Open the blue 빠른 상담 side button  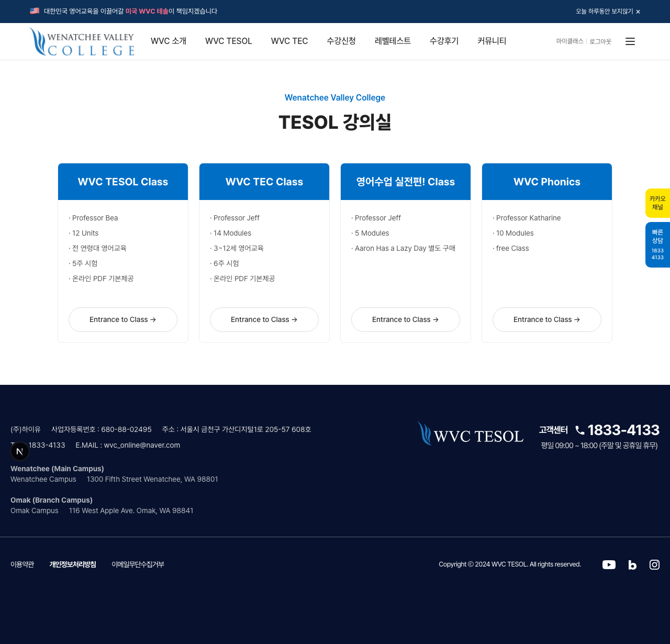[657, 245]
